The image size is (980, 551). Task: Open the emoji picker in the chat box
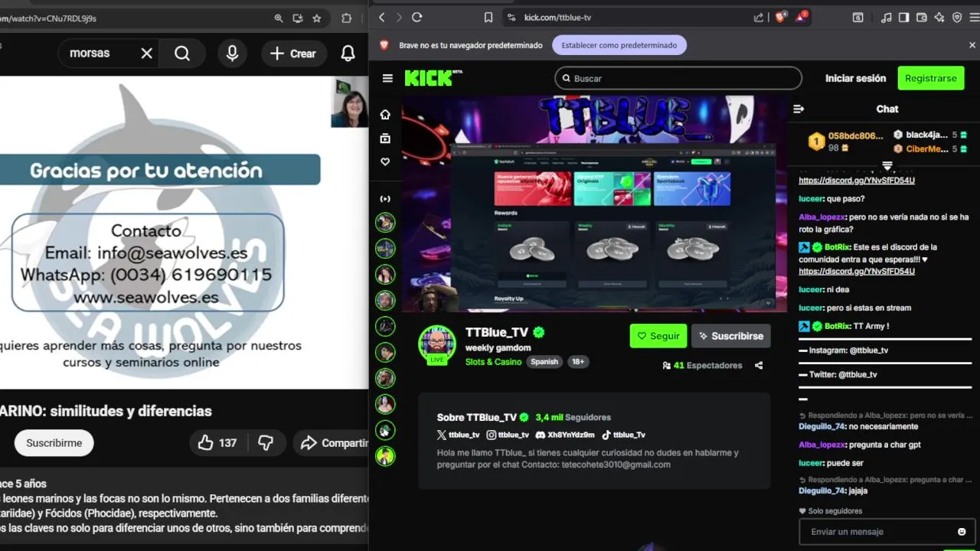(962, 531)
